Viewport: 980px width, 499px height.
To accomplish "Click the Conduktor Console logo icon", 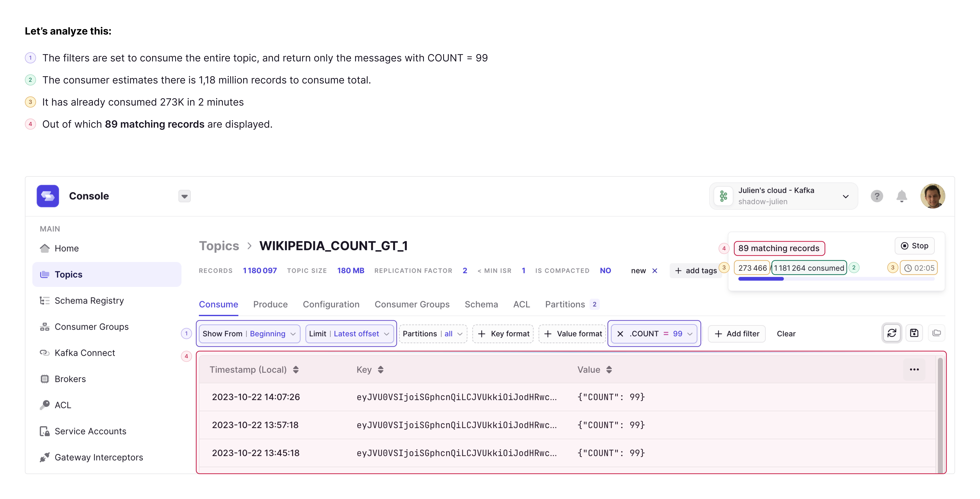I will (48, 196).
